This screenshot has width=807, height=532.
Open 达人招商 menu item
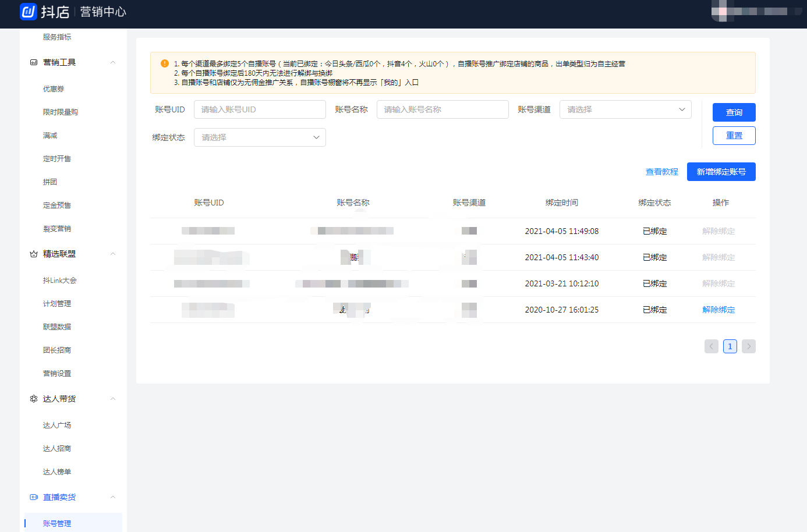point(57,449)
